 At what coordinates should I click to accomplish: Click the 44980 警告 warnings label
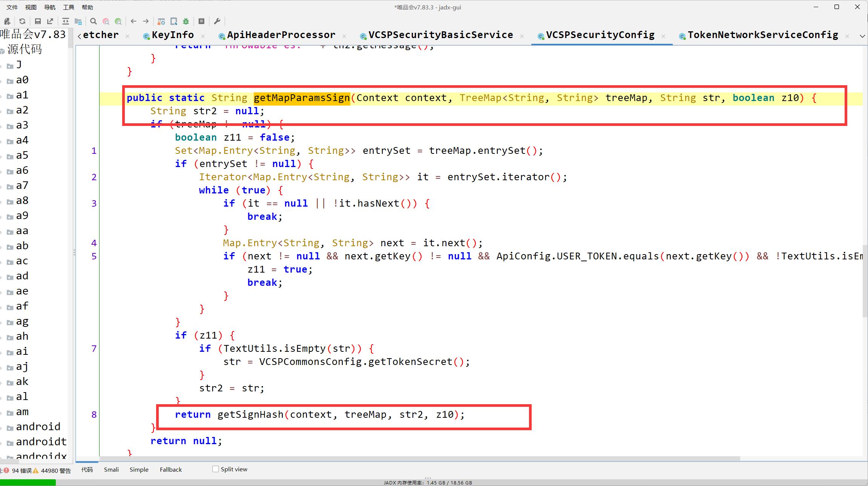point(56,471)
